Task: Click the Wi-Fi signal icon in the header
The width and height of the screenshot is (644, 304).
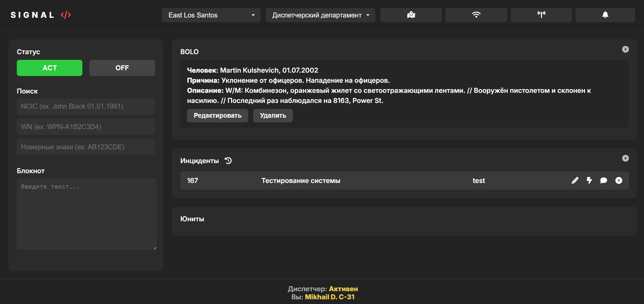Action: pyautogui.click(x=476, y=15)
